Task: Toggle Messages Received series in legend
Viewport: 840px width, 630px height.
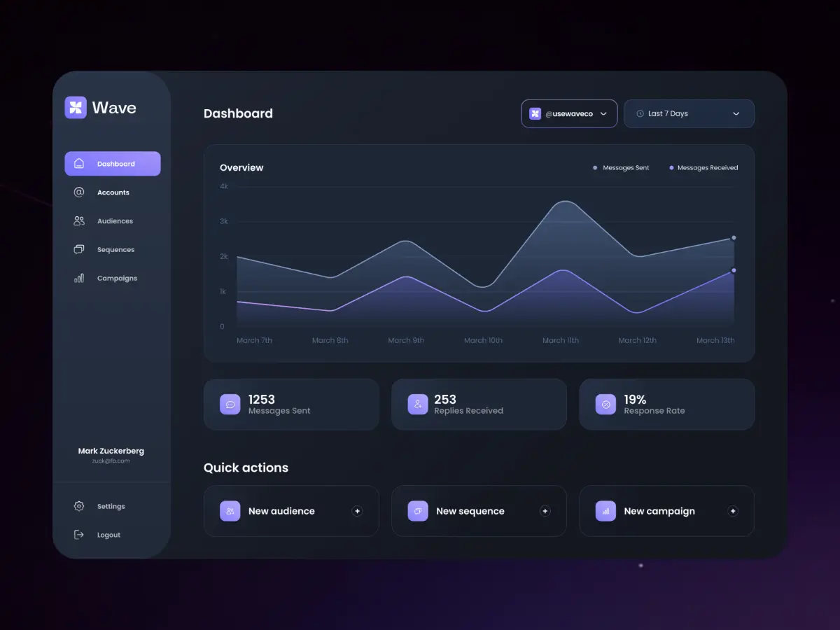Action: tap(703, 168)
